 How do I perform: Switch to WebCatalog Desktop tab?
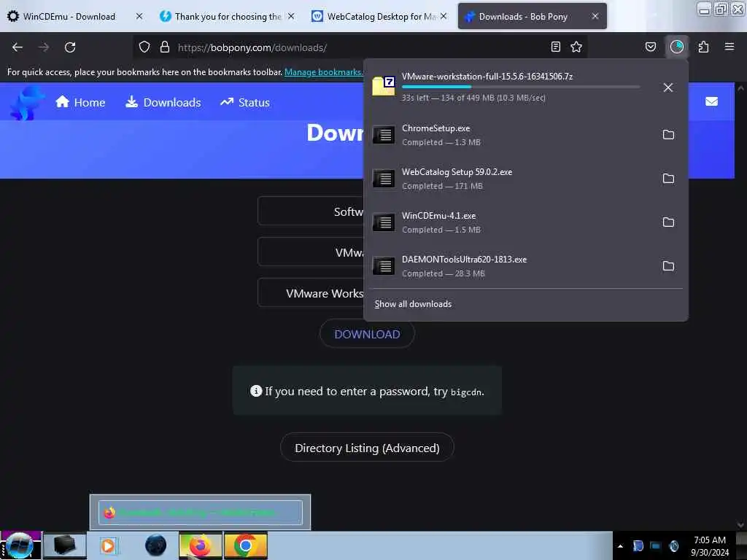[381, 17]
